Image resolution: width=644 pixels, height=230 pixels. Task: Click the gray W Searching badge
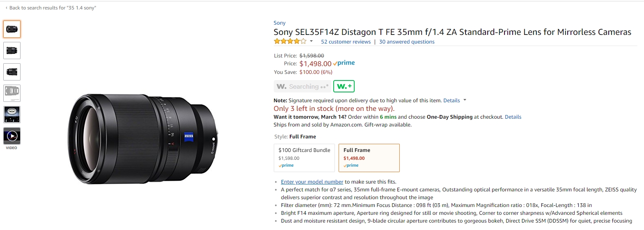pyautogui.click(x=303, y=86)
